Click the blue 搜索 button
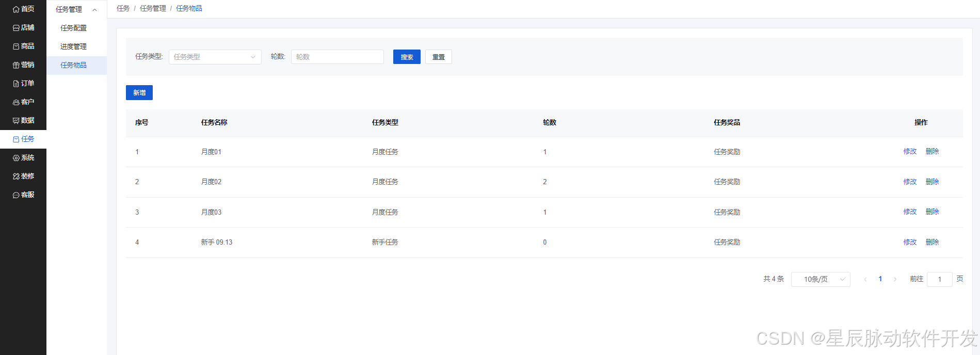This screenshot has height=355, width=980. pos(407,57)
